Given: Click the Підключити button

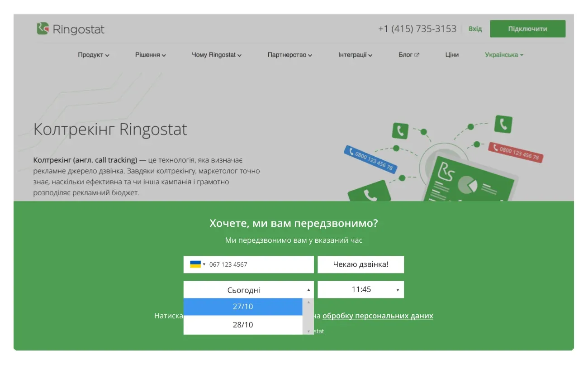Looking at the screenshot, I should [x=527, y=29].
